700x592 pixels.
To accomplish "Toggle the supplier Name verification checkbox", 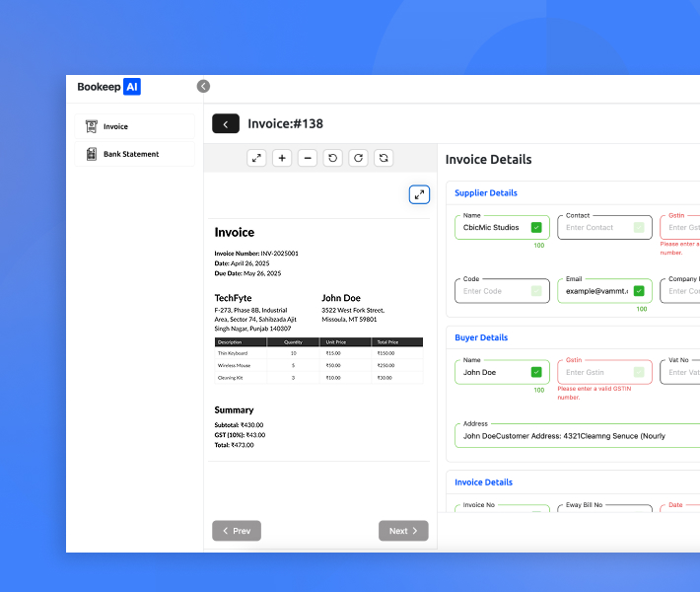I will click(536, 228).
